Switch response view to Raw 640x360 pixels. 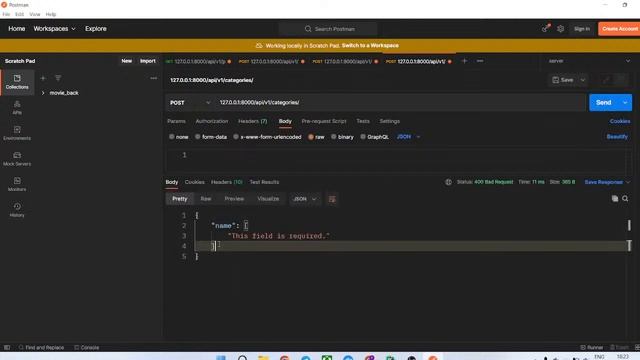click(206, 199)
